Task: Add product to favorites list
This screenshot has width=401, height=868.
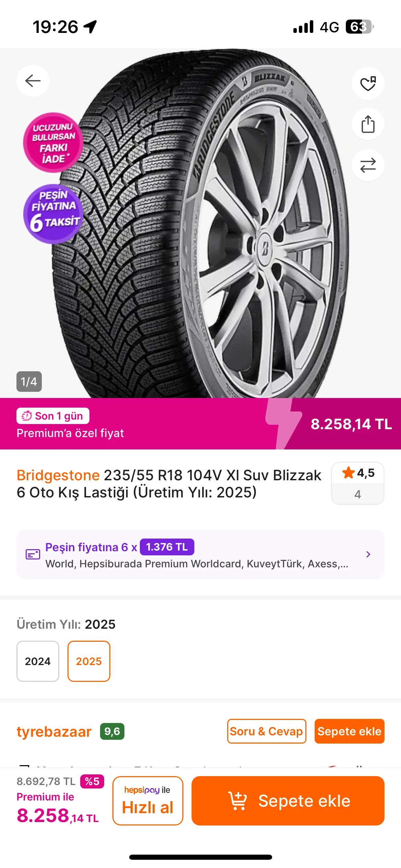Action: point(368,83)
